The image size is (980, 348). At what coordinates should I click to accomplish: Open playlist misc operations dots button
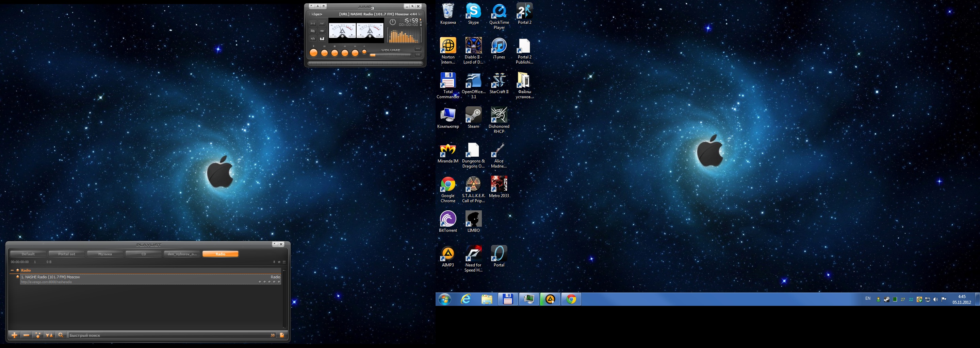(x=38, y=335)
